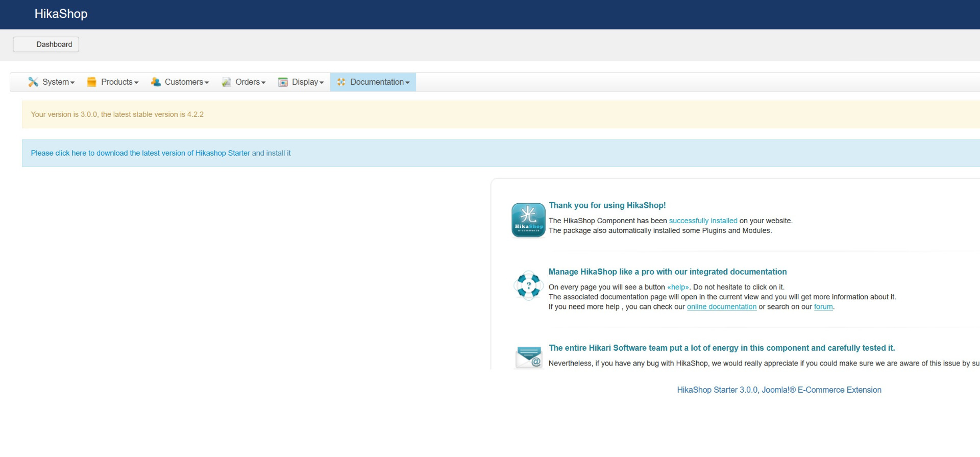Click 'Manage HikaShop like a pro' heading
The image size is (980, 457).
coord(668,272)
